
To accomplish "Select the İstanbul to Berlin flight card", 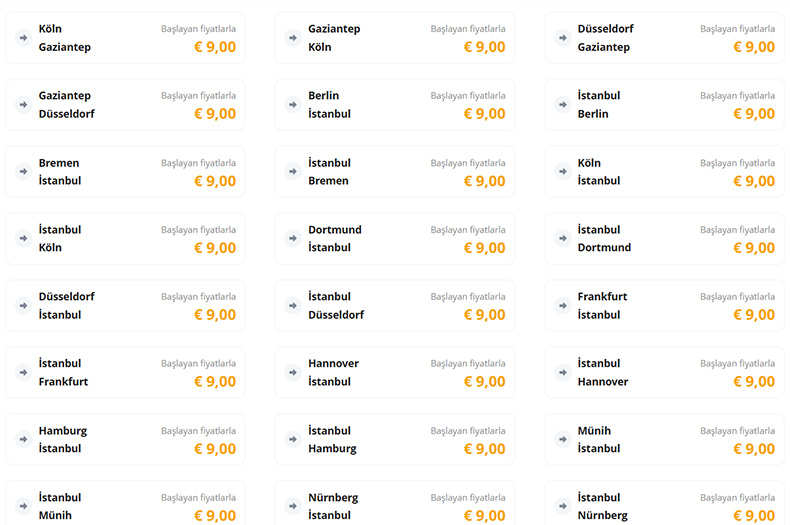I will pyautogui.click(x=664, y=105).
